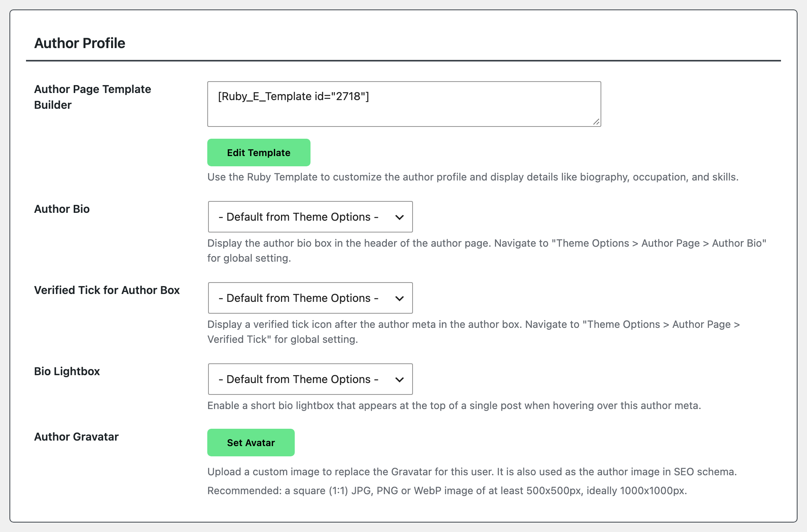The image size is (807, 532).
Task: Open the Bio Lightbox dropdown
Action: pyautogui.click(x=310, y=379)
